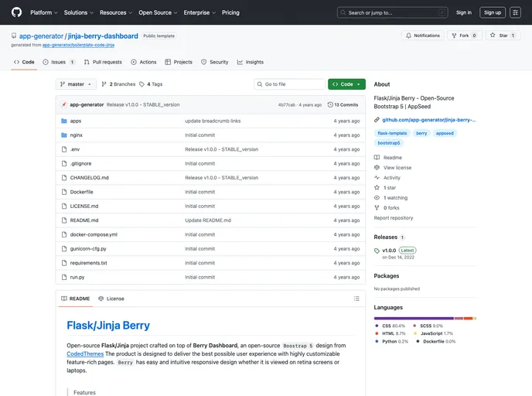Click the nginx folder icon
Screen dimensions: 532x396
click(x=63, y=135)
